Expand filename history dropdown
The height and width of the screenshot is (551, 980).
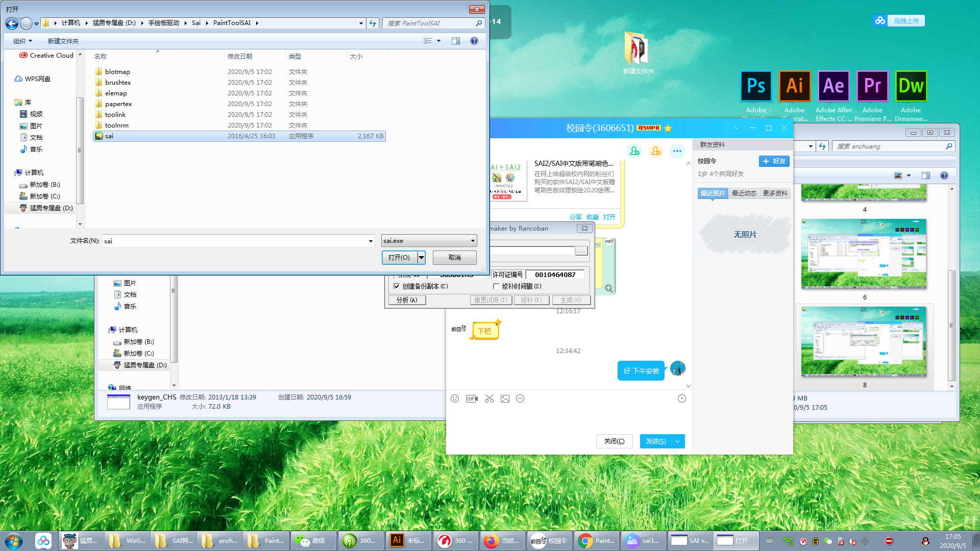[371, 241]
